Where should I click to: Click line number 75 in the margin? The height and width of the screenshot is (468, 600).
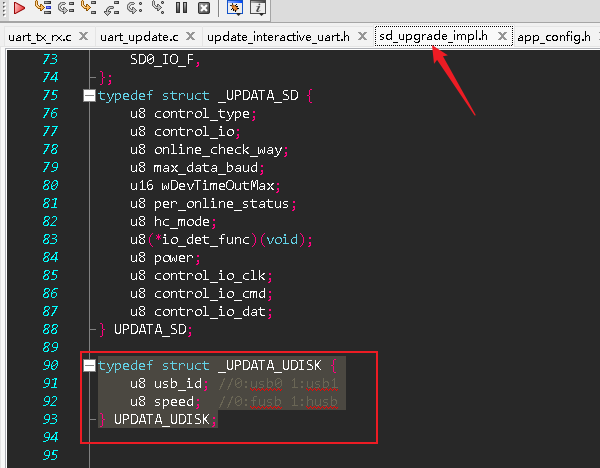click(x=50, y=95)
